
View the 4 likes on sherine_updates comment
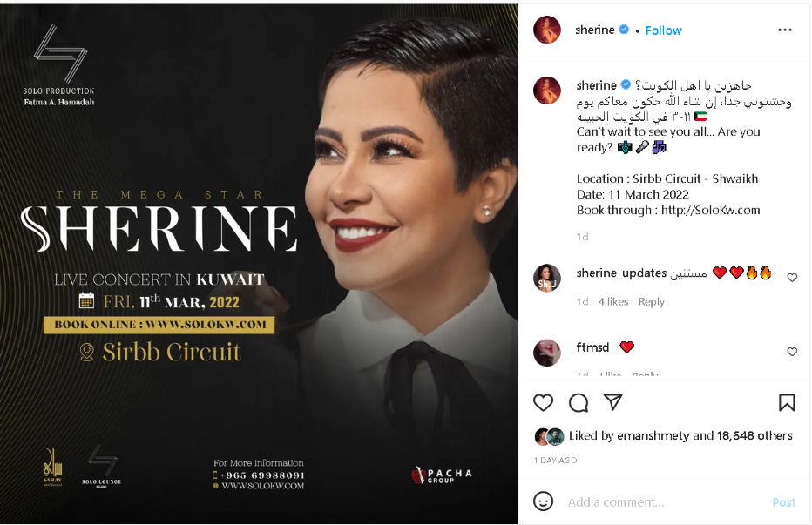coord(613,301)
